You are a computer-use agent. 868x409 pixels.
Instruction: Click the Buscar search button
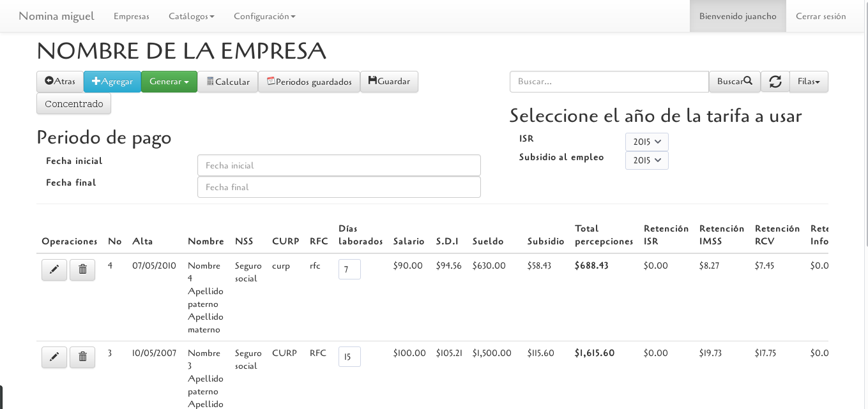(x=735, y=82)
